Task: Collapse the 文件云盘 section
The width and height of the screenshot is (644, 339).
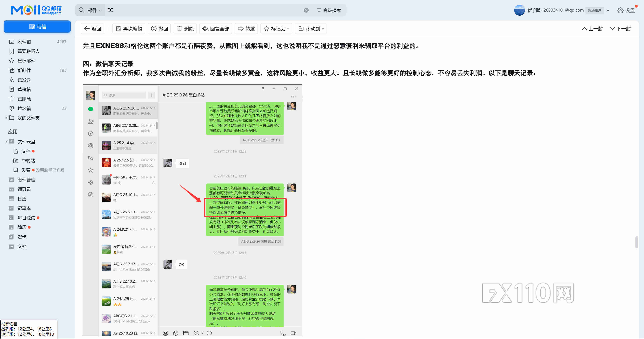Action: click(6, 142)
